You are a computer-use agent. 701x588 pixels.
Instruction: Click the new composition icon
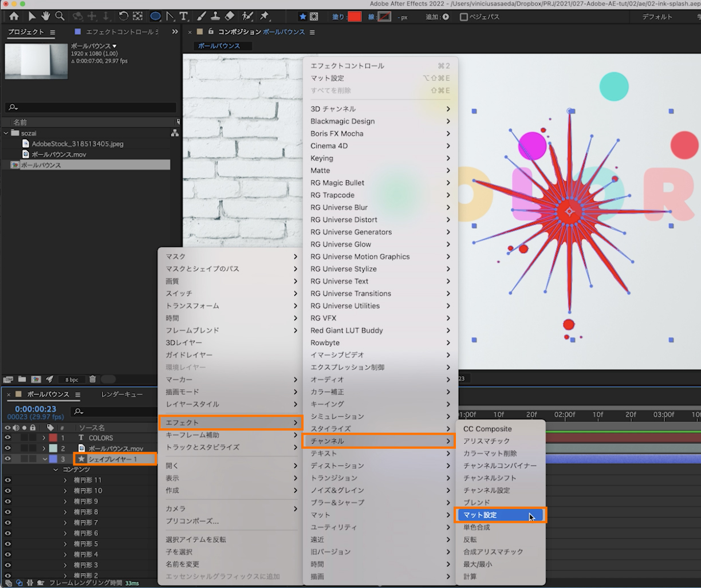[36, 379]
